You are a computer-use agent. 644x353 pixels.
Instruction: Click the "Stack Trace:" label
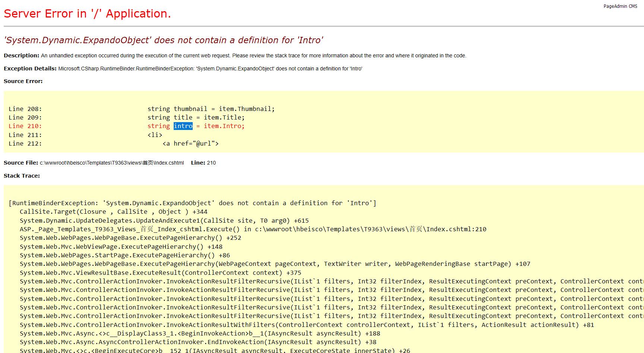point(22,176)
